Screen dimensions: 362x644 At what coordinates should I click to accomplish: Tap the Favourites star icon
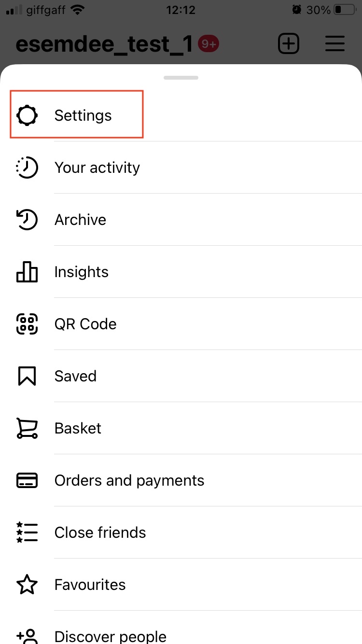27,585
